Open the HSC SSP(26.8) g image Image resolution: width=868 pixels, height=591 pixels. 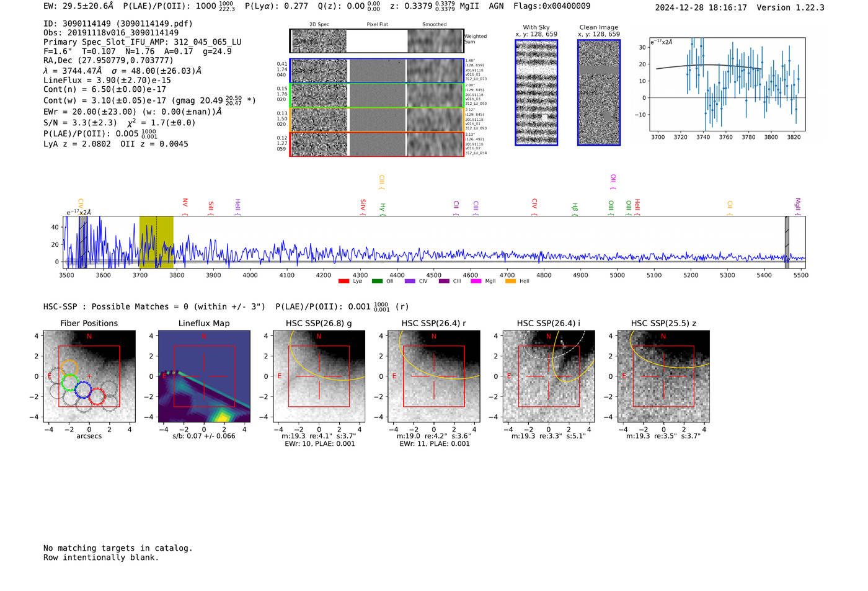[319, 376]
